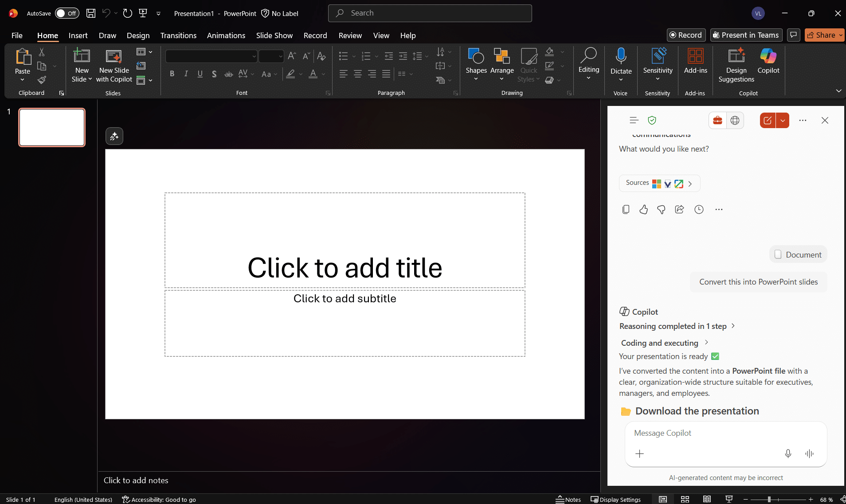The image size is (846, 504).
Task: Open the font name dropdown
Action: (x=254, y=56)
